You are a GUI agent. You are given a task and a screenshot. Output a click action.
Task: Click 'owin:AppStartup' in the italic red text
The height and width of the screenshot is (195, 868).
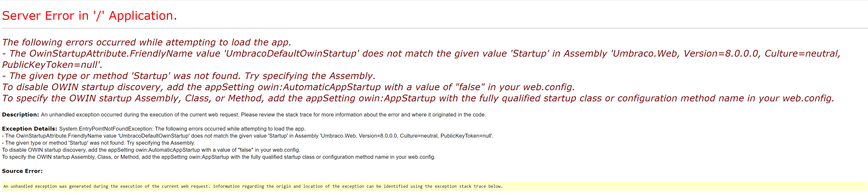click(x=398, y=98)
